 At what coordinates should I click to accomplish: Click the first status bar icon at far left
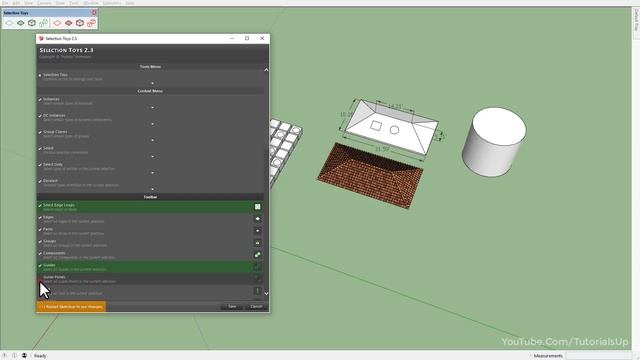[4, 356]
